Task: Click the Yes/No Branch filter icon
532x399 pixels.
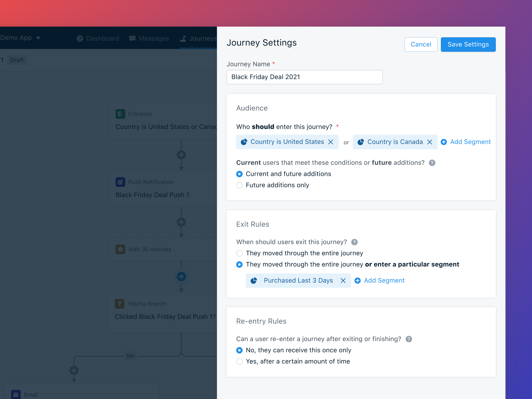Action: pyautogui.click(x=120, y=304)
